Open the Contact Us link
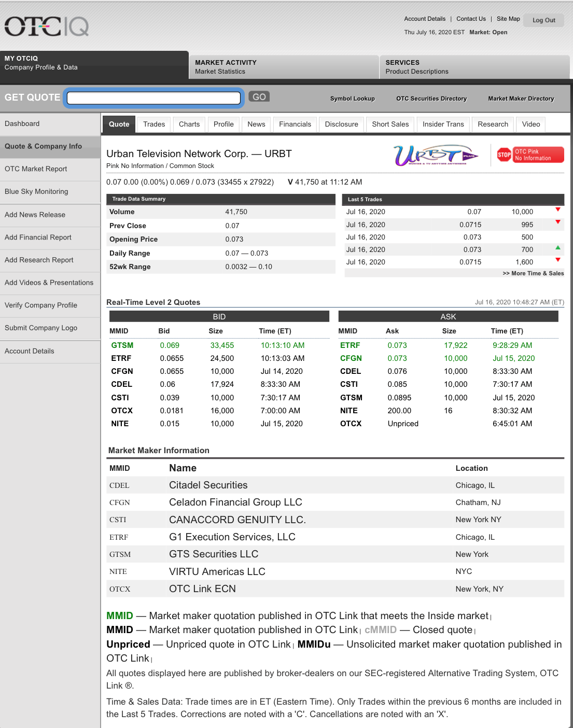Image resolution: width=573 pixels, height=728 pixels. pyautogui.click(x=471, y=19)
